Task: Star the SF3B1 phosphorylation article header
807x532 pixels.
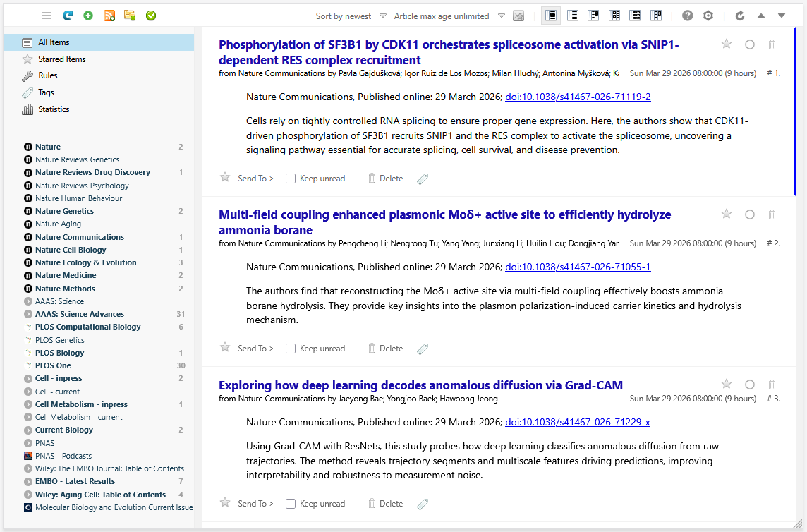Action: coord(727,44)
